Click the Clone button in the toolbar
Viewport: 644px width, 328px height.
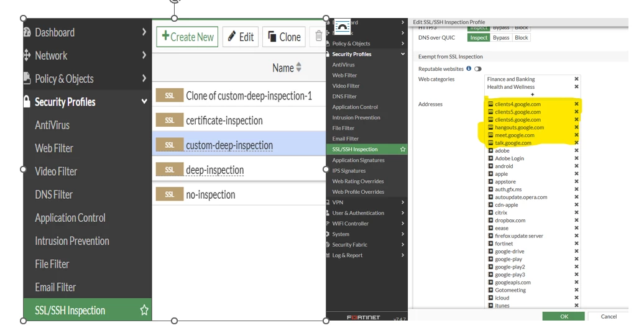(284, 37)
